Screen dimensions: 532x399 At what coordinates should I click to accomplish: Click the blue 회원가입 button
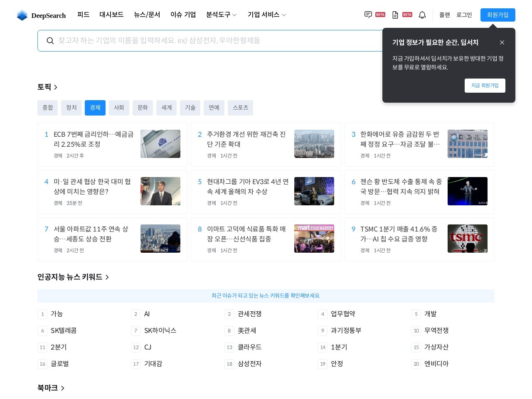coord(498,15)
